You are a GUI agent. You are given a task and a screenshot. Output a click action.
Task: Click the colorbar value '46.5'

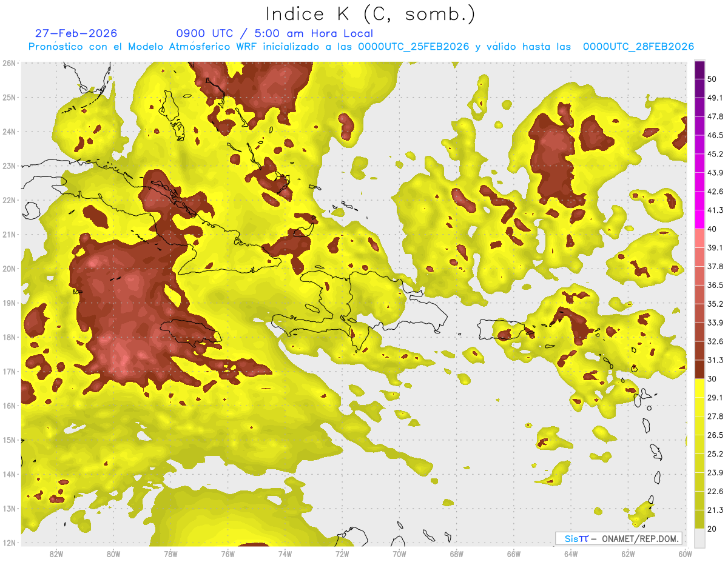pyautogui.click(x=715, y=135)
